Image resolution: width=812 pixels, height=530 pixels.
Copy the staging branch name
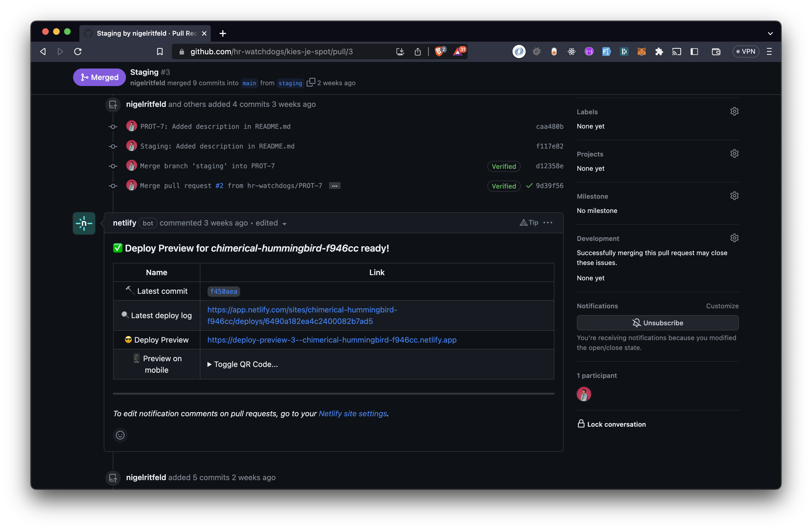click(x=311, y=82)
